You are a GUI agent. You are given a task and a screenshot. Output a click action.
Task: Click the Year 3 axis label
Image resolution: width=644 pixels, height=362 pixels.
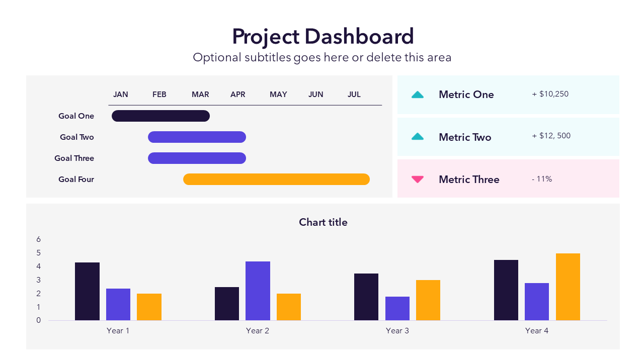point(397,331)
